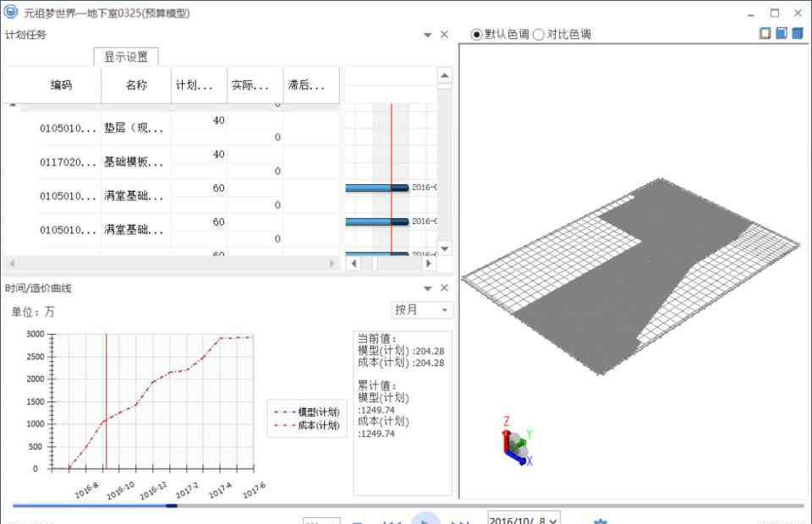Screen dimensions: 812x524
Task: Click the application logo in title bar
Action: click(x=10, y=11)
